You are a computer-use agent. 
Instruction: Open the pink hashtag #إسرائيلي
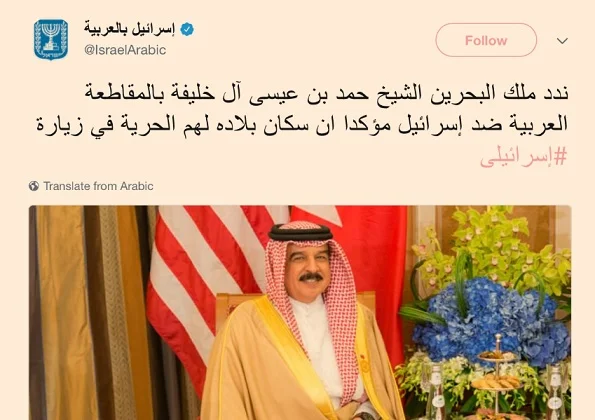click(523, 157)
